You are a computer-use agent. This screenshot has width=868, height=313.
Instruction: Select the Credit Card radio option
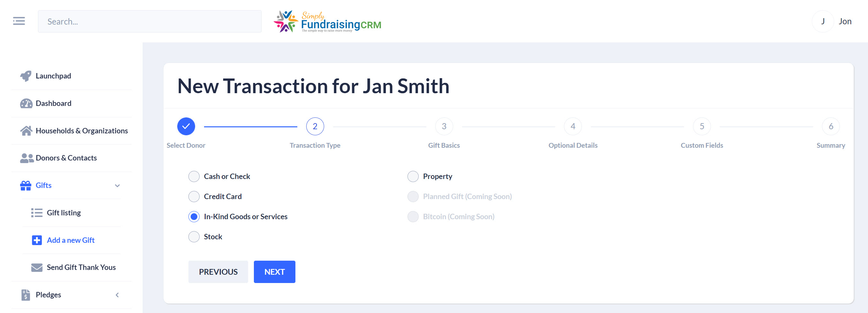tap(194, 197)
